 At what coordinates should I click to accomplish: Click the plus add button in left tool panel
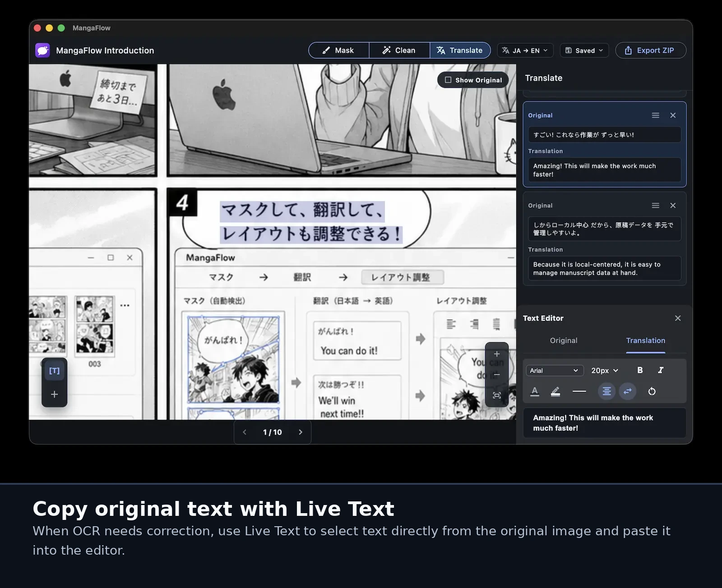55,394
